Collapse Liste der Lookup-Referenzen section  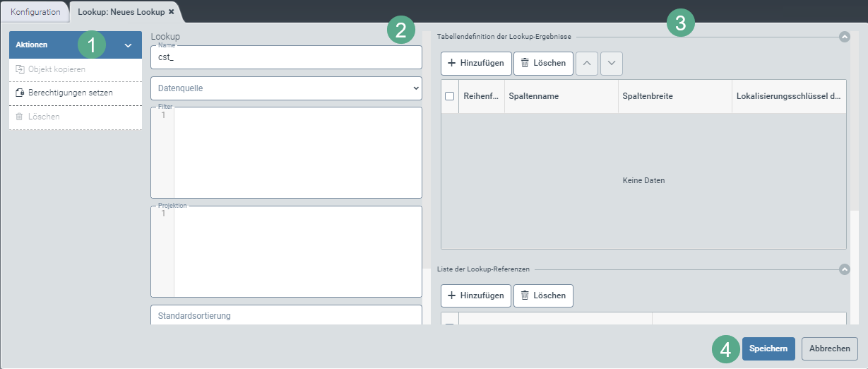[844, 269]
